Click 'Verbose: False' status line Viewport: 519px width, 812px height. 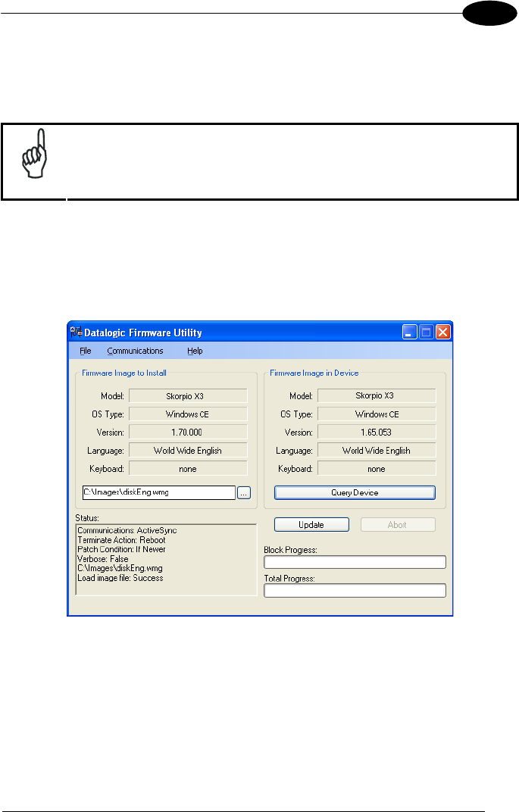[102, 559]
